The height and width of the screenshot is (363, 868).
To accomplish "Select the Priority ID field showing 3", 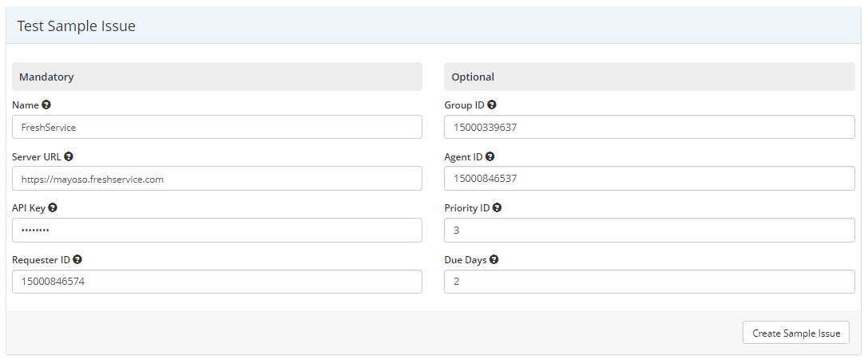I will click(x=649, y=231).
